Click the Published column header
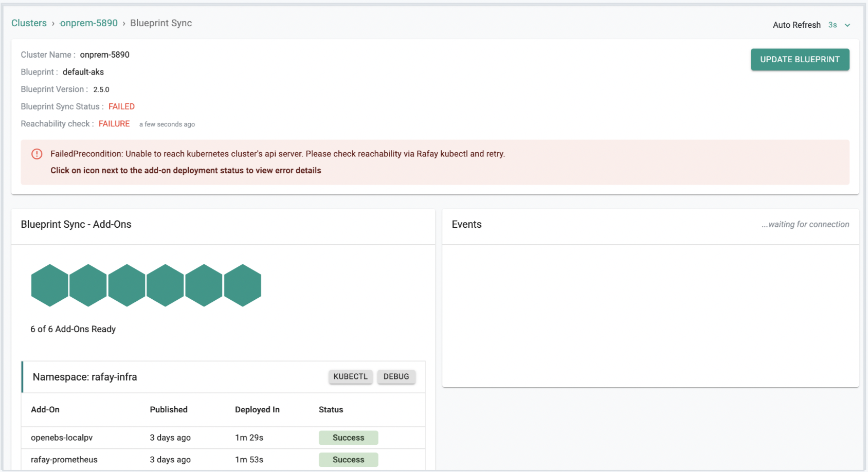The height and width of the screenshot is (472, 868). (x=169, y=410)
